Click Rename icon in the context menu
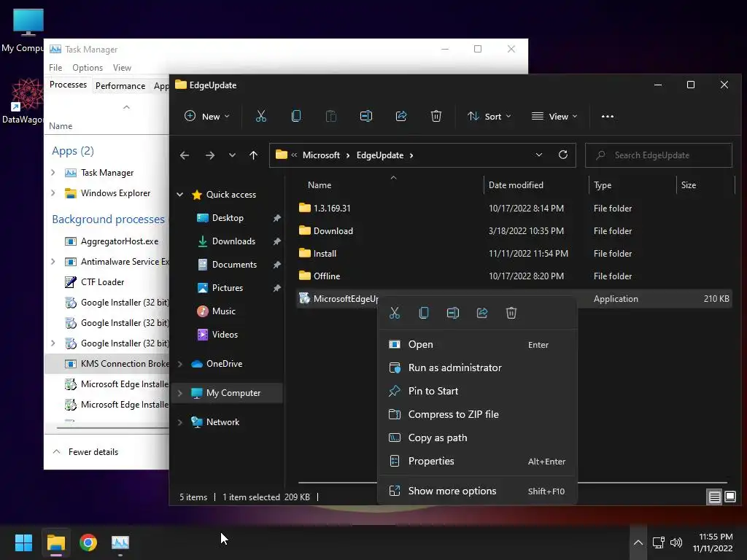747x560 pixels. [452, 313]
